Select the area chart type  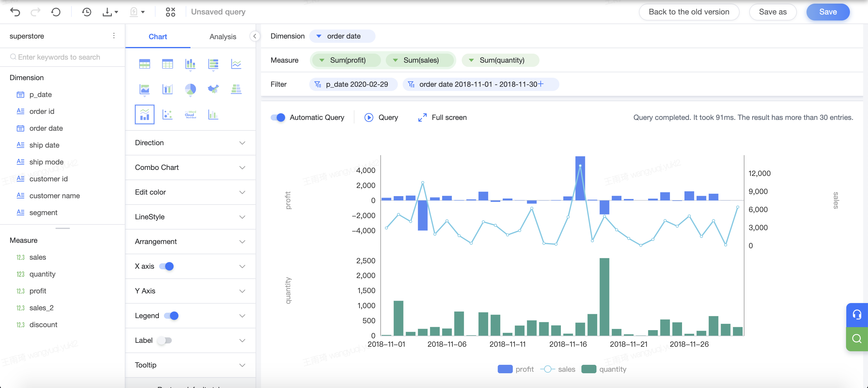(145, 89)
